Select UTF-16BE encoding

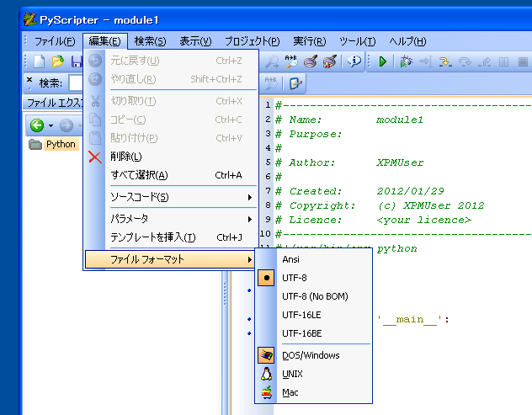[314, 333]
